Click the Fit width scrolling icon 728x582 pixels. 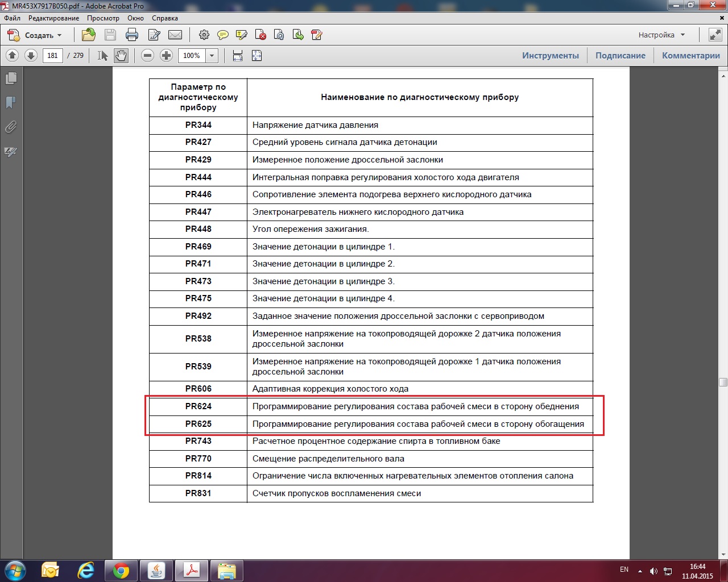[238, 56]
